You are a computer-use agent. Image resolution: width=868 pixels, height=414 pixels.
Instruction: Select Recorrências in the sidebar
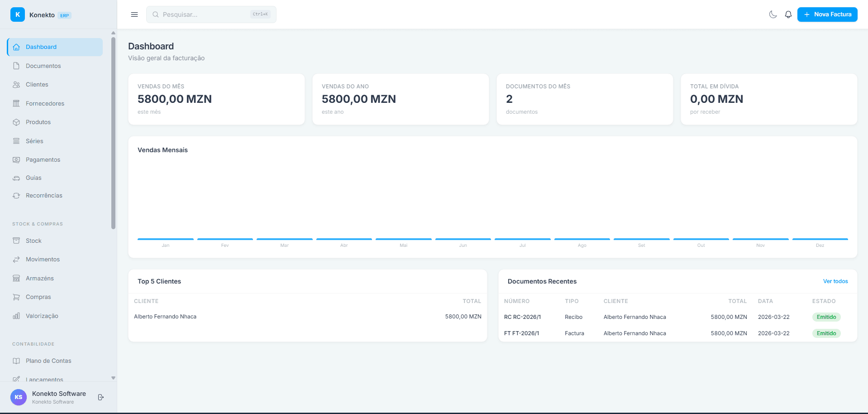pos(55,196)
